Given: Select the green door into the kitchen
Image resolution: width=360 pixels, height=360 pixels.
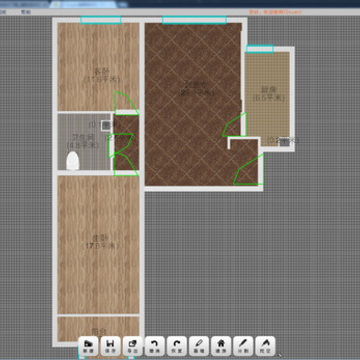Looking at the screenshot, I should coord(234,125).
